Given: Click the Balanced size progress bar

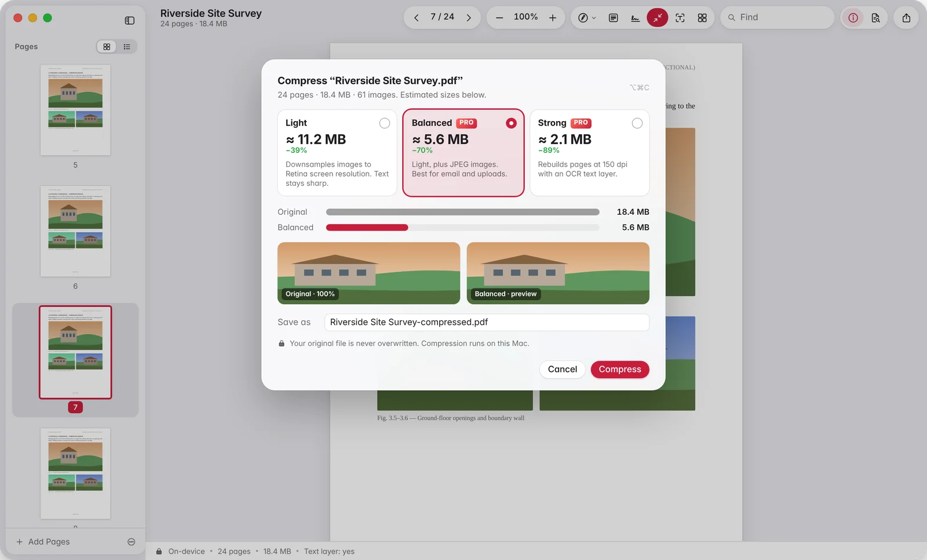Looking at the screenshot, I should point(463,228).
